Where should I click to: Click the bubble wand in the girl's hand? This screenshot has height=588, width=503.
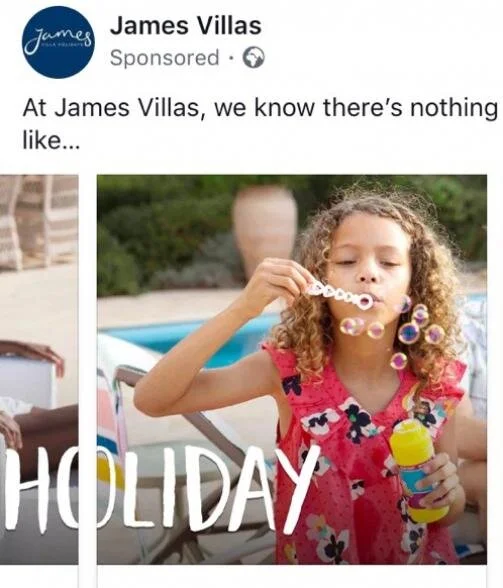coord(339,295)
